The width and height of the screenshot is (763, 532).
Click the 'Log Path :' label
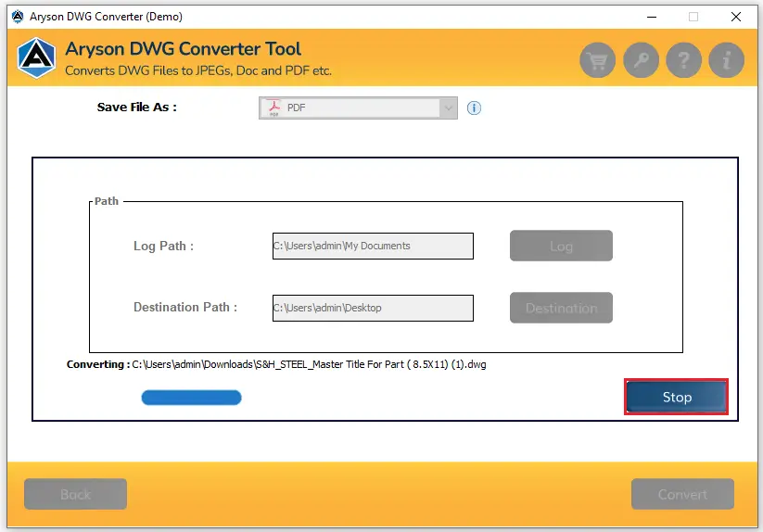coord(163,246)
